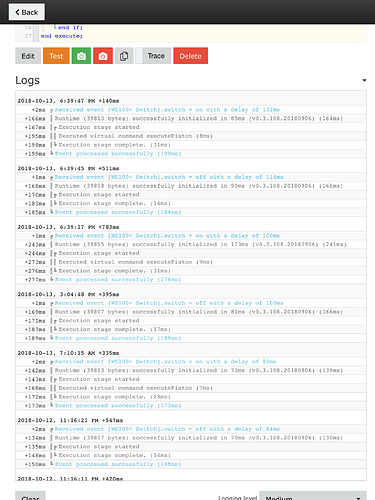375x500 pixels.
Task: Click the 6:39:45 PM received event off entry
Action: (x=169, y=177)
